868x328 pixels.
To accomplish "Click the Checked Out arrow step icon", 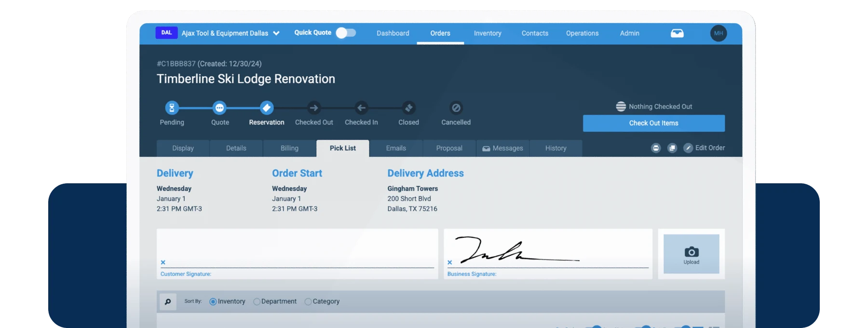I will 314,108.
